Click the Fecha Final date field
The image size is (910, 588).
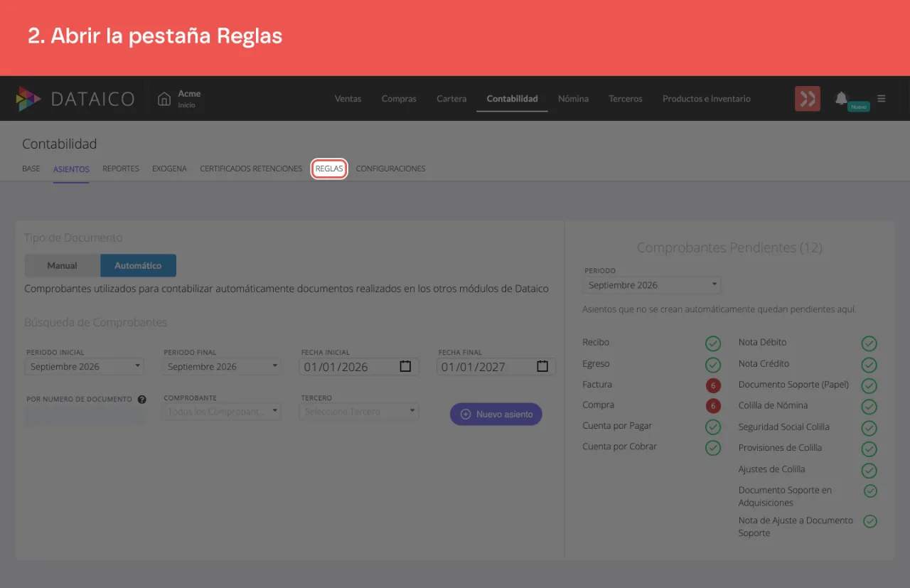496,366
